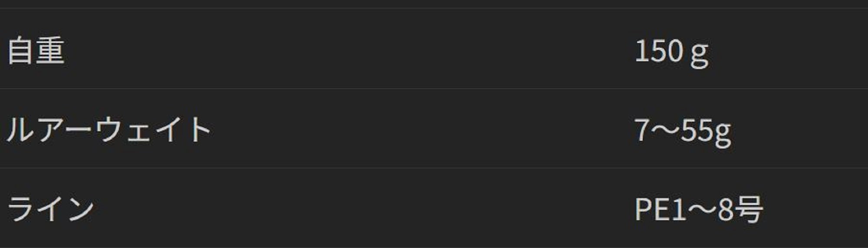The height and width of the screenshot is (248, 868).
Task: Click the 自 character in 自重
Action: (x=21, y=51)
